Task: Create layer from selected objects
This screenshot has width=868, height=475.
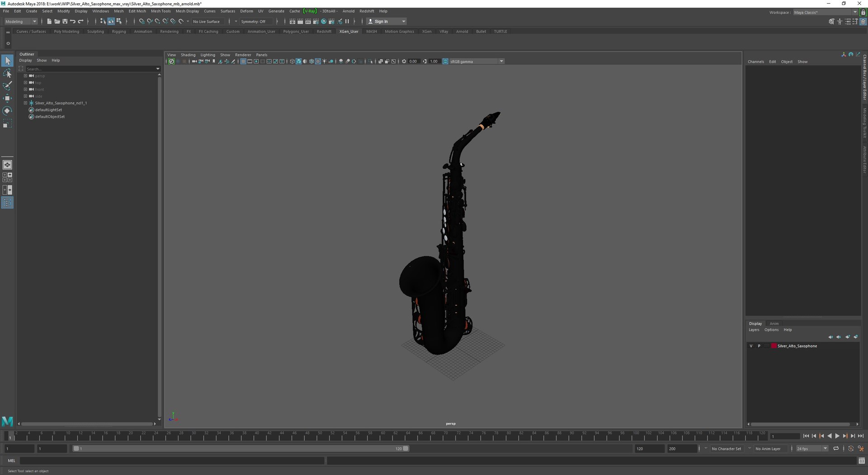Action: (856, 337)
